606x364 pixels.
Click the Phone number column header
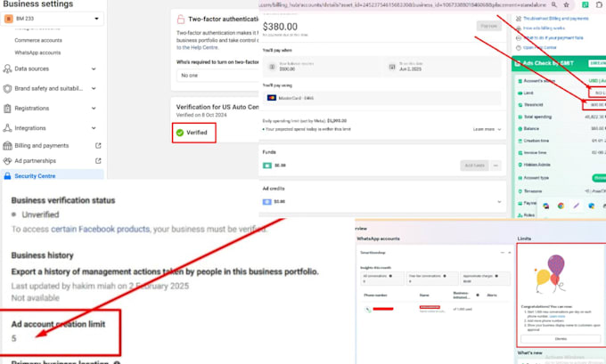click(x=375, y=295)
